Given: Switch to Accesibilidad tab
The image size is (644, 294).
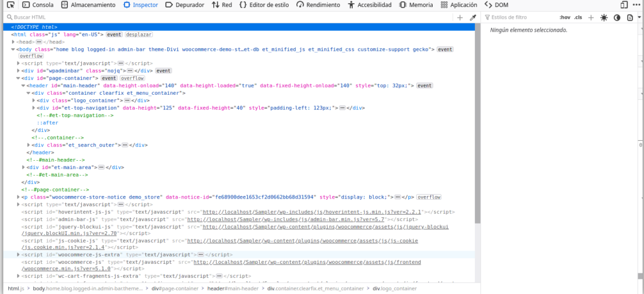Looking at the screenshot, I should (x=371, y=5).
